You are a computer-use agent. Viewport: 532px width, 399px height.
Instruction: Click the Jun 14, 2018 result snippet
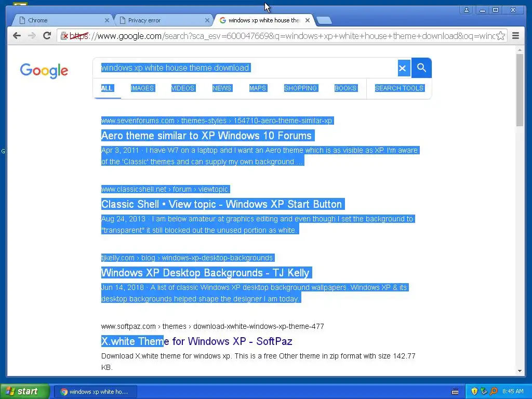click(255, 293)
